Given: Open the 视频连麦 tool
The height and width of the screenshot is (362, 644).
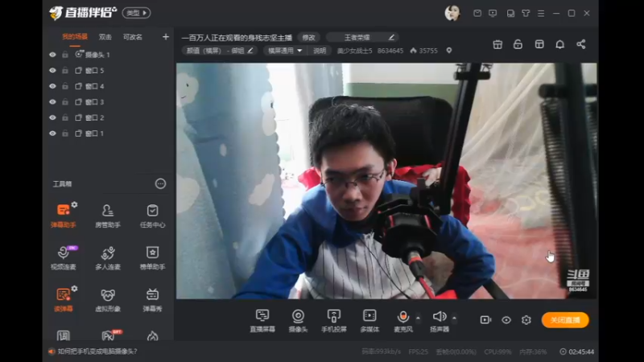Looking at the screenshot, I should coord(64,257).
